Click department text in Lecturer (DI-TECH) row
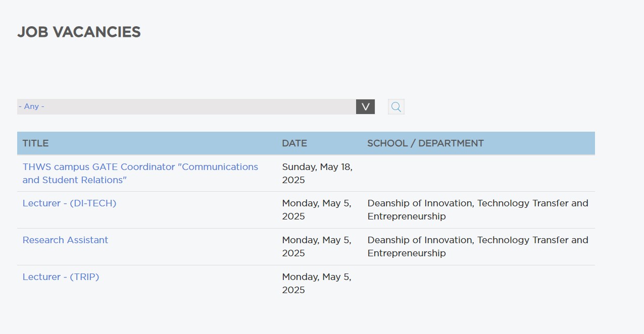Screen dimensions: 644x334 pos(478,209)
